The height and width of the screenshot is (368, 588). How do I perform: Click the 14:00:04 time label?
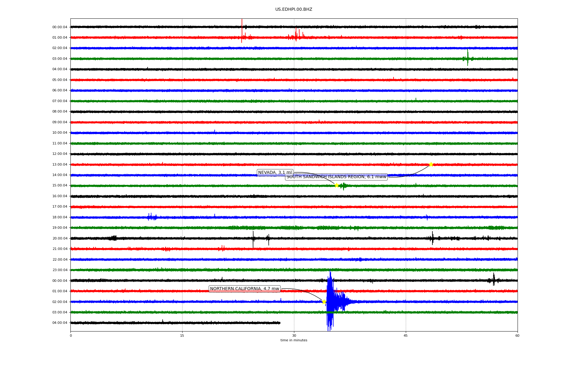point(60,175)
